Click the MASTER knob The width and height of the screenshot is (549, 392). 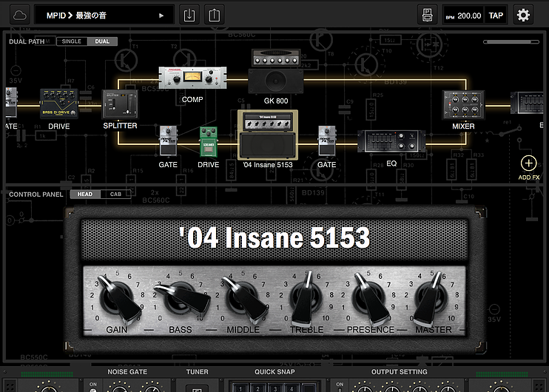(431, 298)
